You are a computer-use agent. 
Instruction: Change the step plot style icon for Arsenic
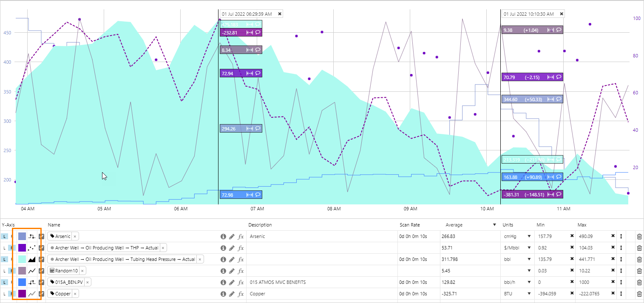click(x=32, y=236)
